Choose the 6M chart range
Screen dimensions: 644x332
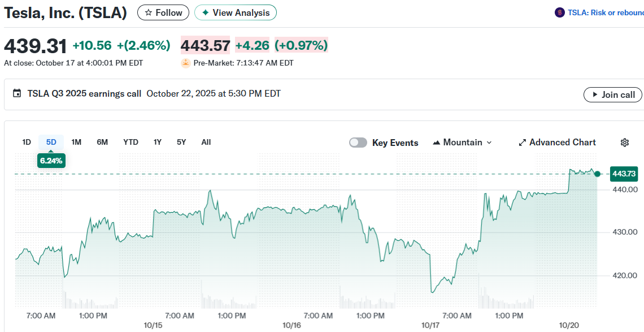pyautogui.click(x=102, y=142)
